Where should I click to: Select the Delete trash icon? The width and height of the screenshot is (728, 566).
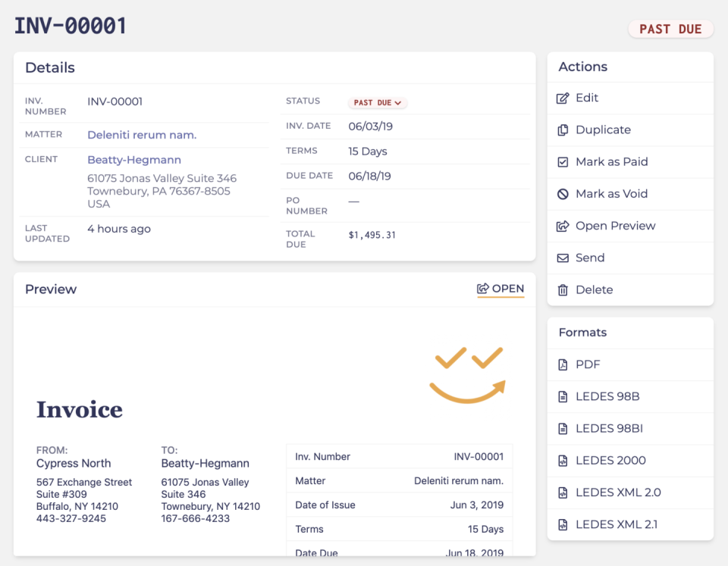[561, 289]
